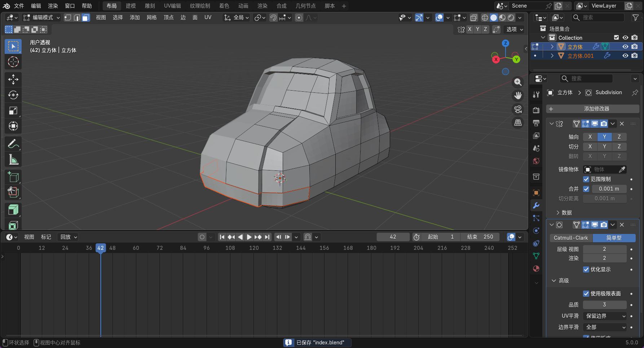Open the UV平滑 保留边界 dropdown
The height and width of the screenshot is (348, 644).
click(x=605, y=316)
